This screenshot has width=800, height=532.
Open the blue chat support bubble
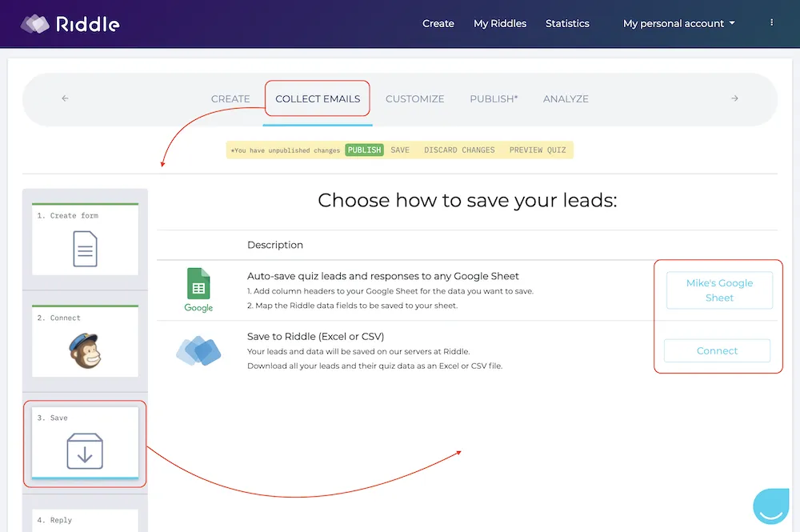[771, 506]
